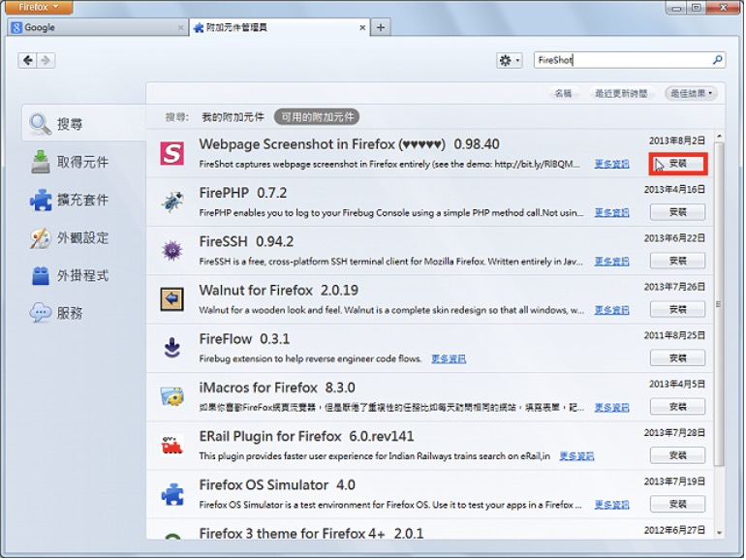Install the ERail Plugin for Firefox
Screen dimensions: 746x560
click(x=677, y=455)
